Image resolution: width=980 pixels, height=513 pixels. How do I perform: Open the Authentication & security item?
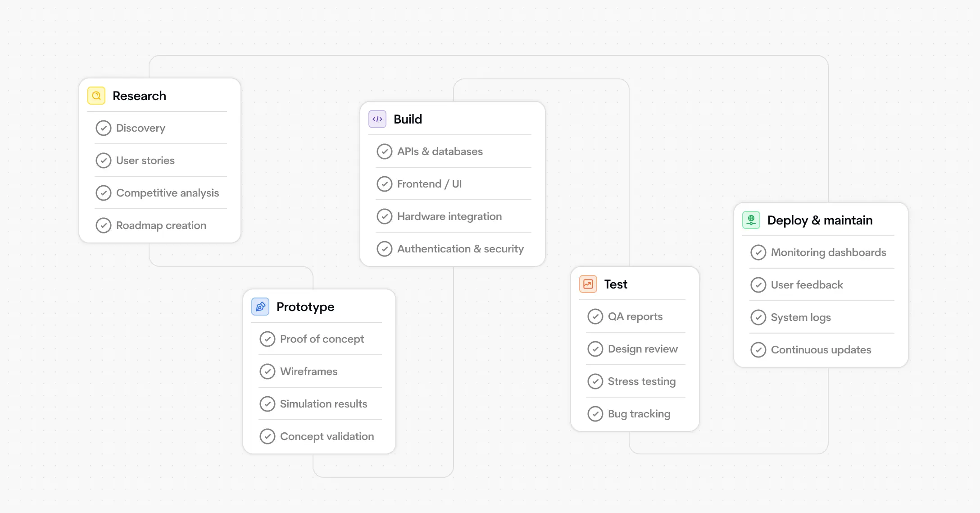(x=460, y=249)
